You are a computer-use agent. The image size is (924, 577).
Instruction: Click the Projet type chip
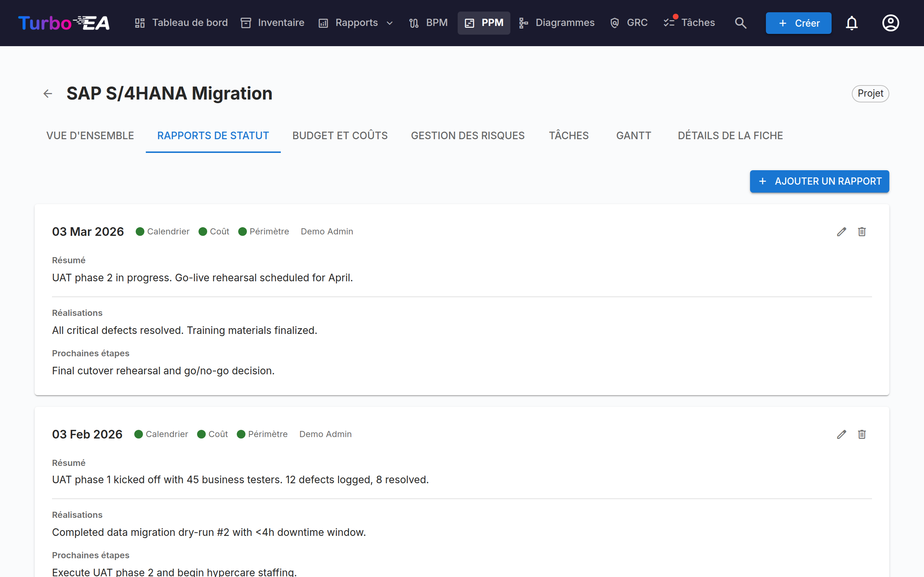(x=870, y=93)
